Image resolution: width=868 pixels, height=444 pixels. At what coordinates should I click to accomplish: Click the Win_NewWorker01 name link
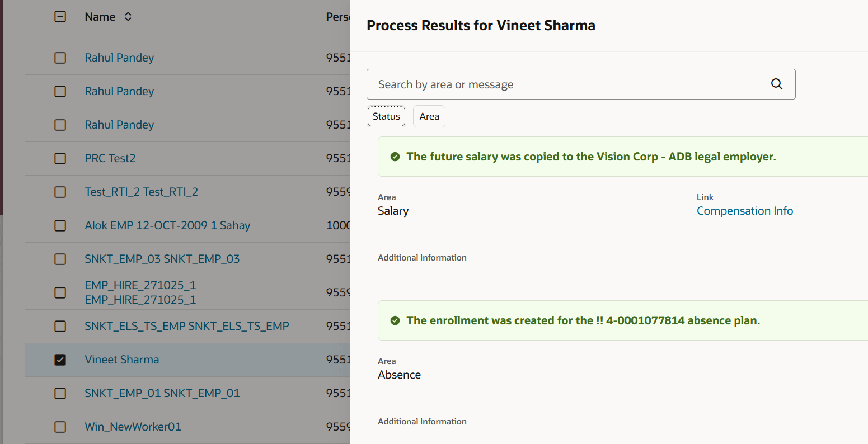[x=133, y=427]
